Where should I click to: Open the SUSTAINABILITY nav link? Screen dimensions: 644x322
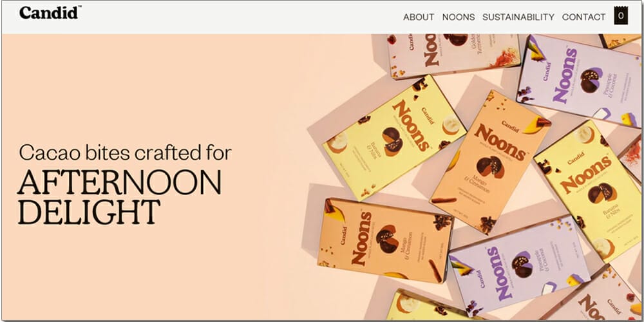click(x=518, y=17)
